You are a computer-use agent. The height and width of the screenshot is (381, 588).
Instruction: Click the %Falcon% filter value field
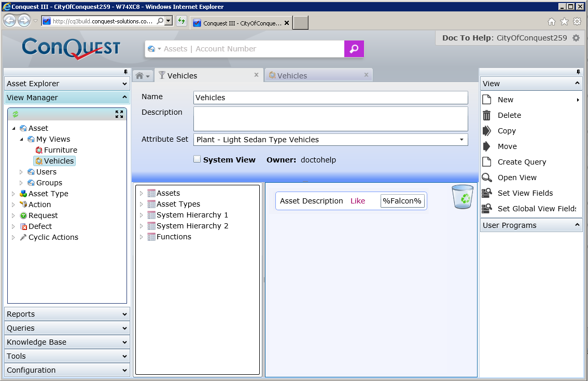402,201
